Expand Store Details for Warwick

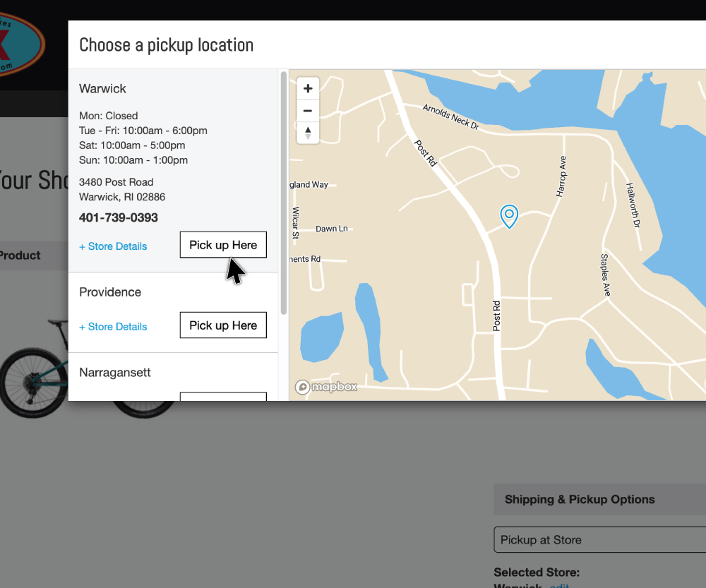pos(113,246)
